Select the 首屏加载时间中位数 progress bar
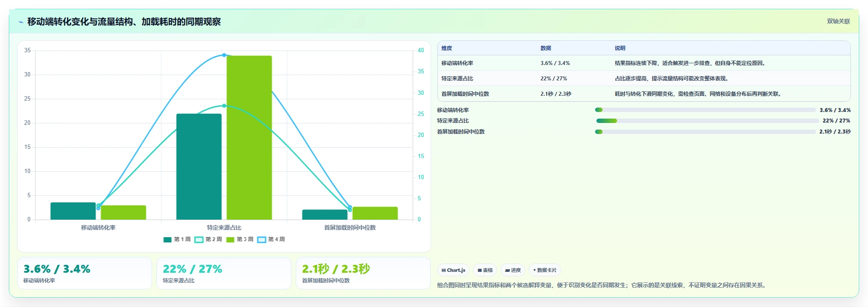 click(705, 132)
